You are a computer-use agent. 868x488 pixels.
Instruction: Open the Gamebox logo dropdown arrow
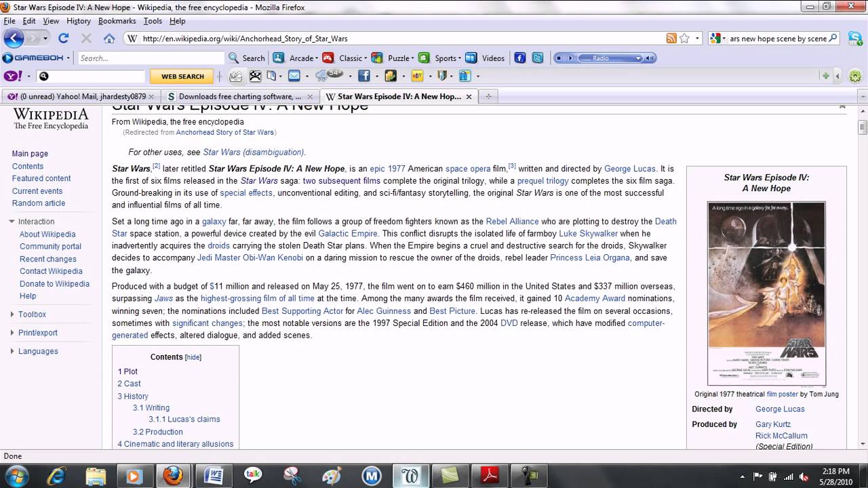click(x=68, y=58)
